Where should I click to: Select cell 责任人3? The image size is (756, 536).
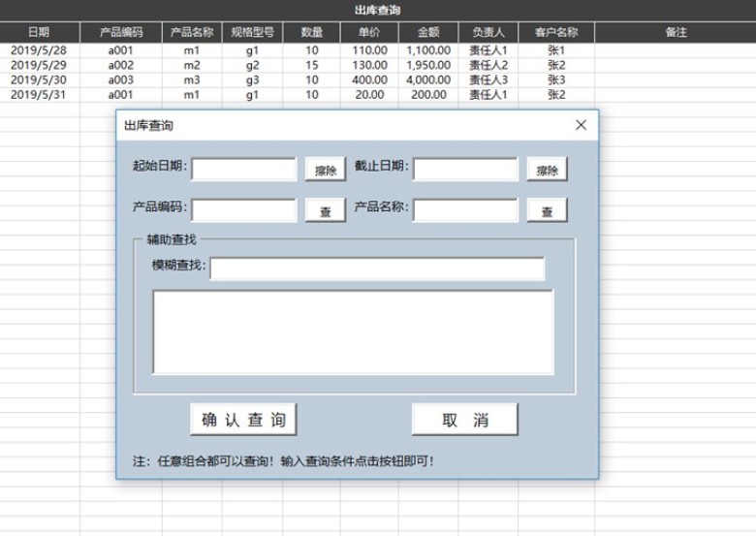(488, 80)
